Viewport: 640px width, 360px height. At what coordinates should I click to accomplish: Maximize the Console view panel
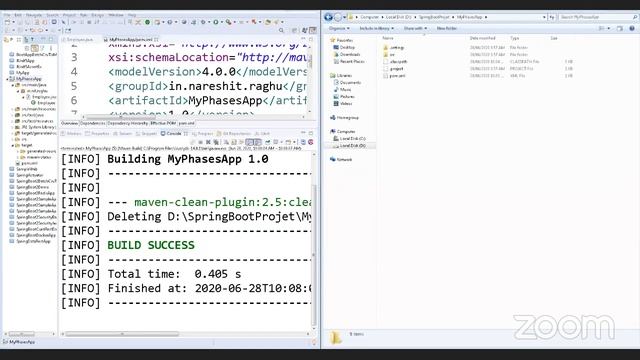pyautogui.click(x=311, y=133)
